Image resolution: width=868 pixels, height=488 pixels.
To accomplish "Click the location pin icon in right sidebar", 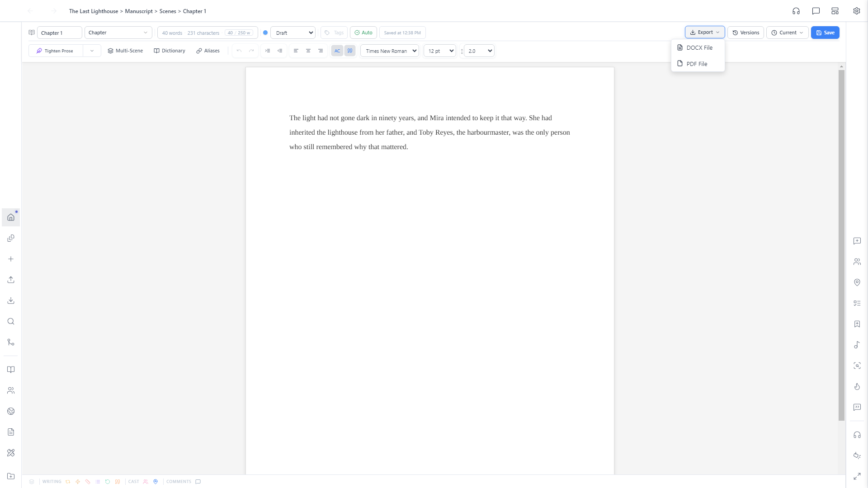I will (x=857, y=282).
